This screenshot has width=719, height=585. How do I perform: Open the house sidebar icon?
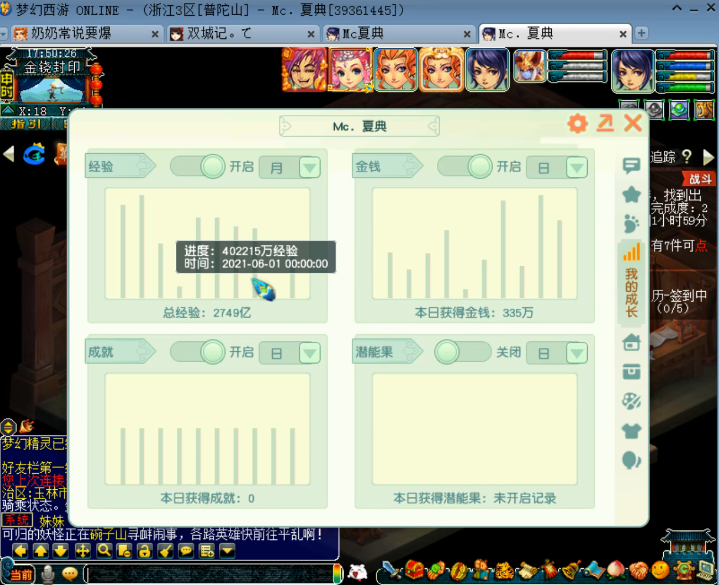pyautogui.click(x=631, y=342)
